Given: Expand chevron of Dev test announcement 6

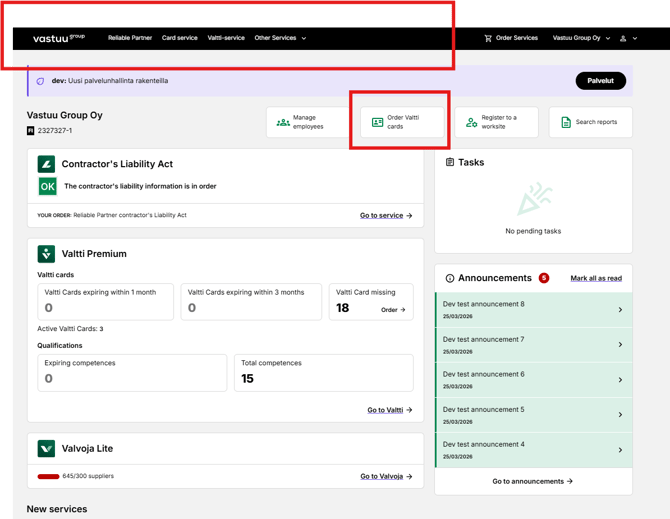Looking at the screenshot, I should 620,380.
